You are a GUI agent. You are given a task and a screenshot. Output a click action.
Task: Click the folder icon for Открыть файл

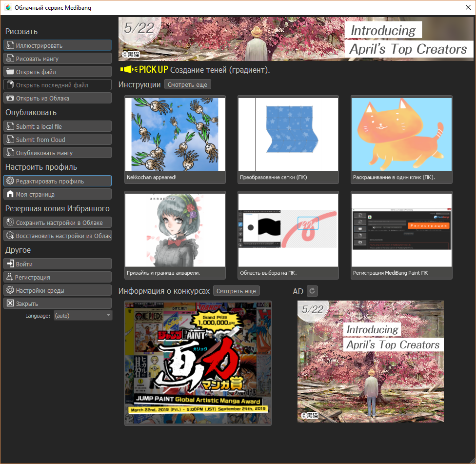(x=10, y=72)
